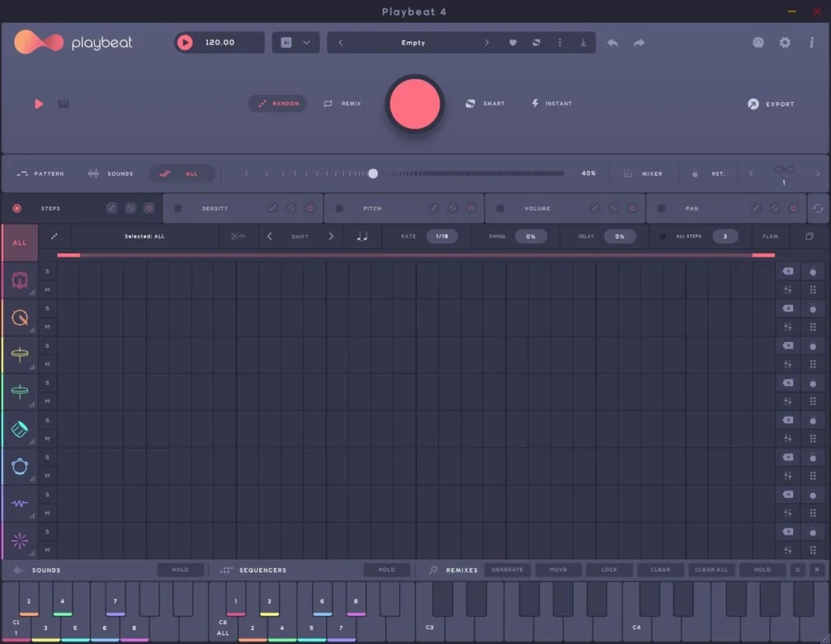Image resolution: width=831 pixels, height=644 pixels.
Task: Click the Steps power icon
Action: [149, 208]
